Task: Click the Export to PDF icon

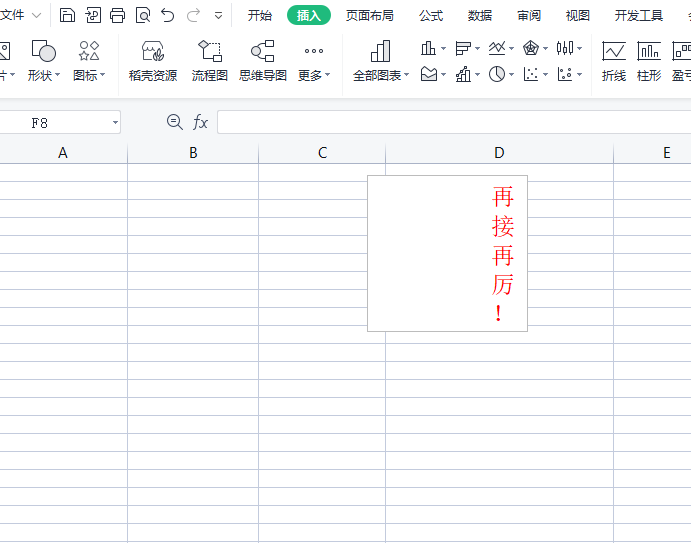Action: click(93, 15)
